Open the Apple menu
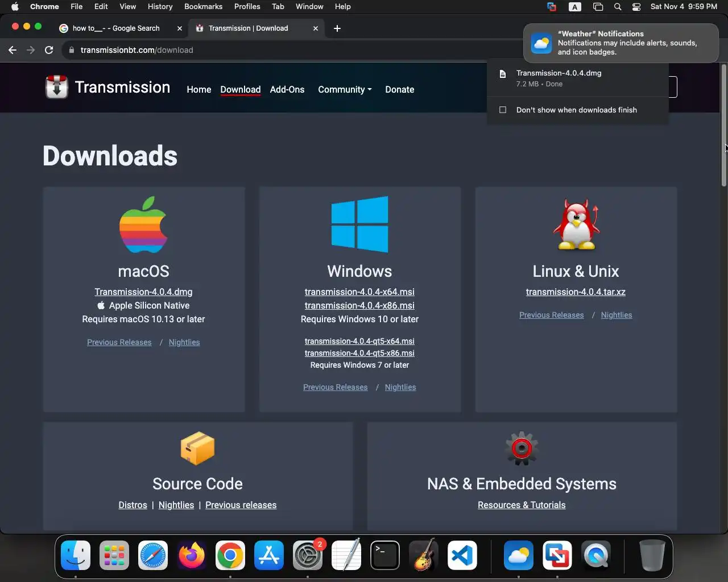This screenshot has width=728, height=582. (15, 7)
